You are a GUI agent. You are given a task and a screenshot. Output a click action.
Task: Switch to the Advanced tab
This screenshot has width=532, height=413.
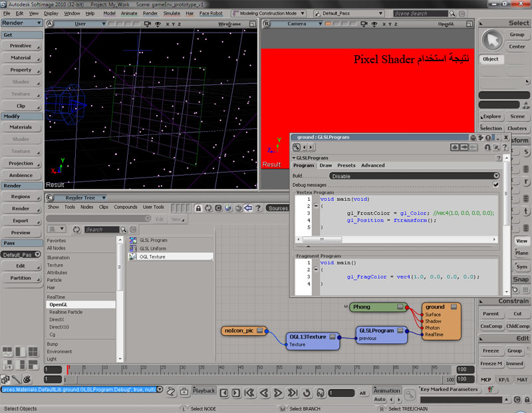coord(372,166)
